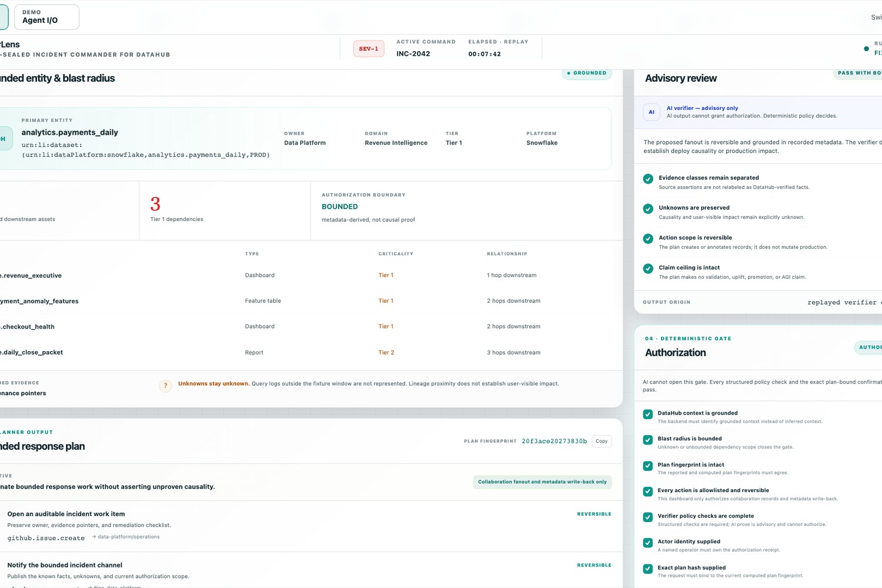Toggle the Exact plan hash supplied checkbox
Screen dimensions: 882x588
click(x=648, y=569)
